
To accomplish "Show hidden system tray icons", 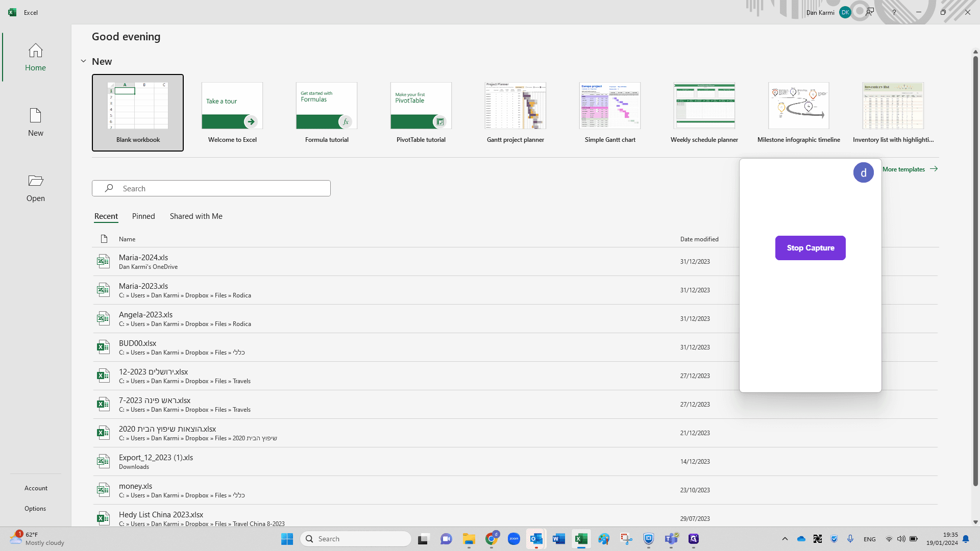I will pos(785,539).
